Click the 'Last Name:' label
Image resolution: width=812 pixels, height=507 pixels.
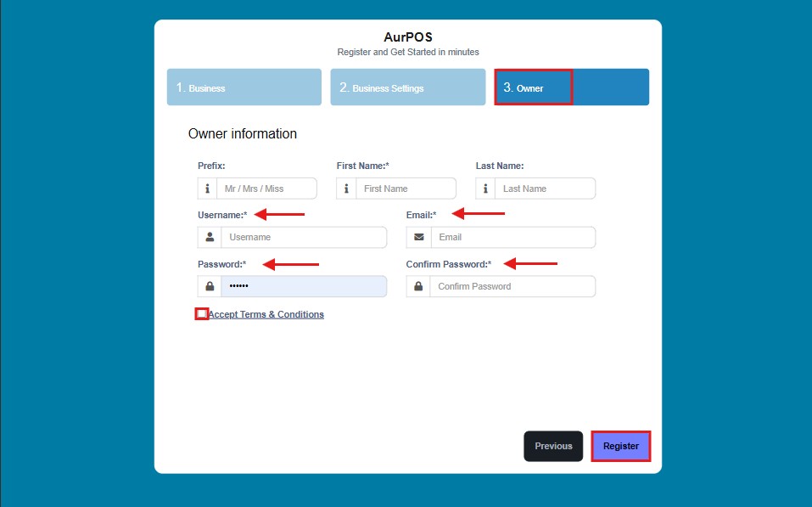pyautogui.click(x=500, y=166)
